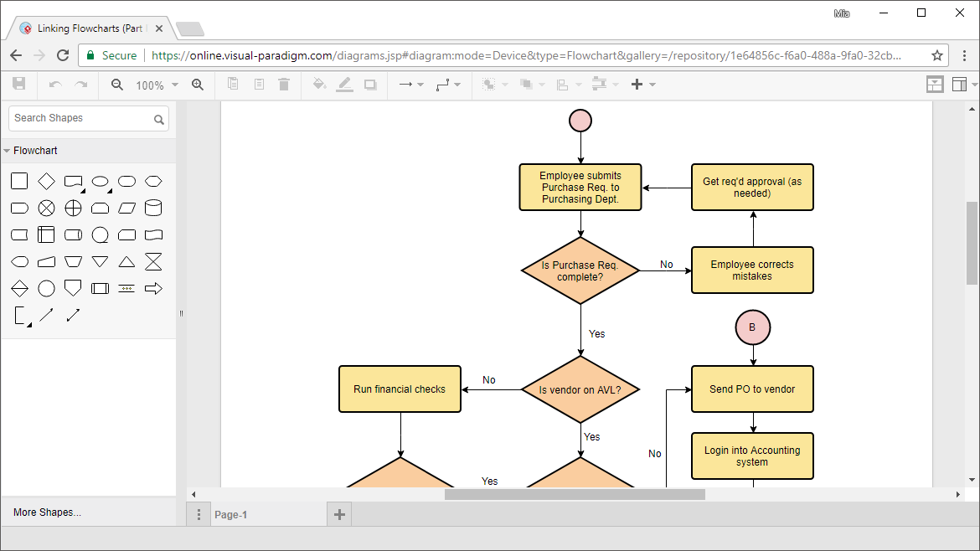The image size is (980, 551).
Task: Open the plus Insert dropdown
Action: point(643,85)
